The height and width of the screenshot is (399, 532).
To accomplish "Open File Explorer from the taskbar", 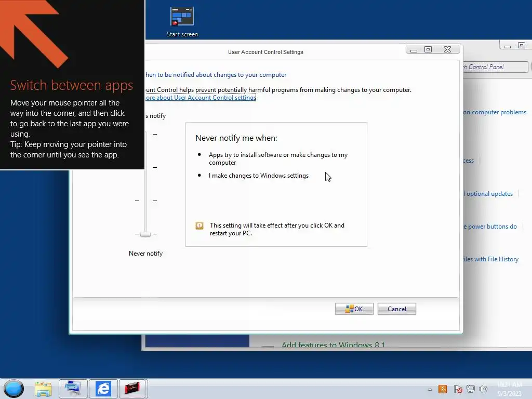I will coord(43,389).
